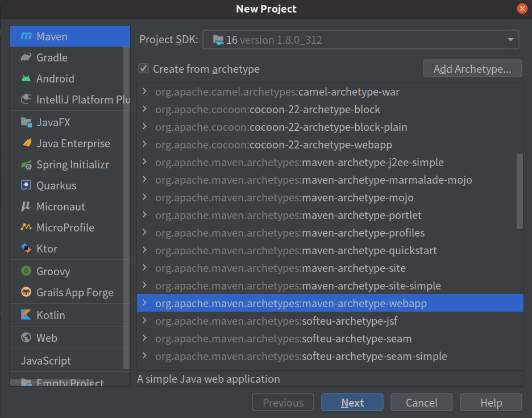This screenshot has width=532, height=418.
Task: Pick the Micronaut mu icon
Action: point(26,206)
